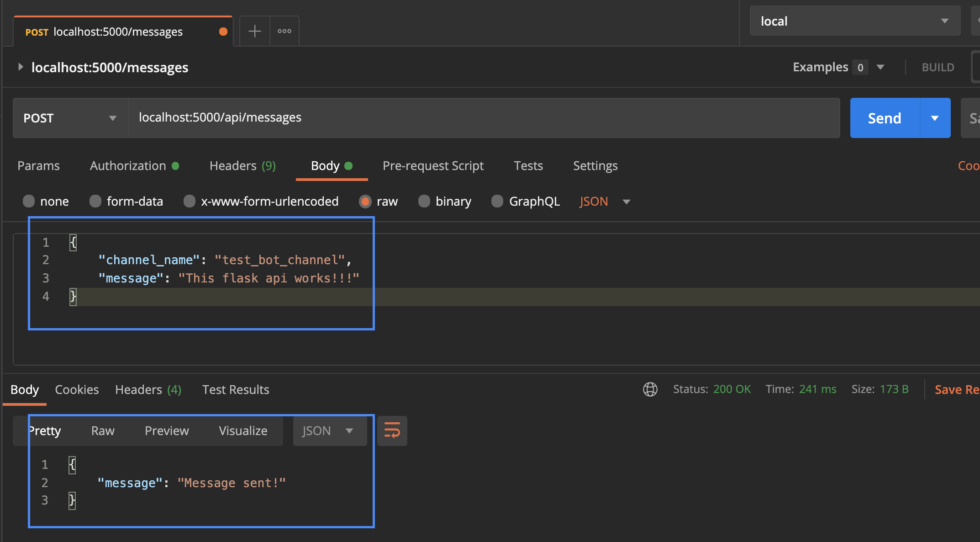Click the environment selector dropdown labeled local
Screen dimensions: 980x542
pos(854,21)
